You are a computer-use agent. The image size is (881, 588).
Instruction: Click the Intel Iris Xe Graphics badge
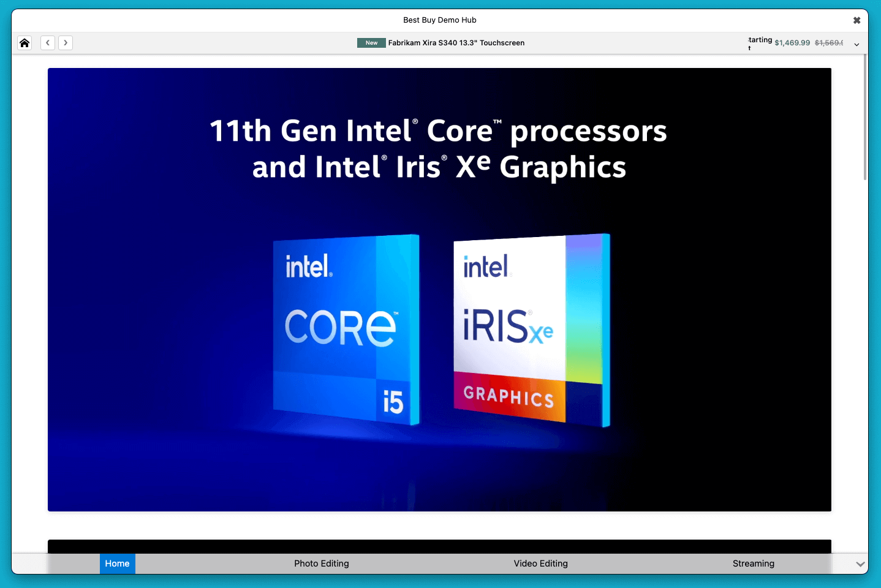[531, 330]
